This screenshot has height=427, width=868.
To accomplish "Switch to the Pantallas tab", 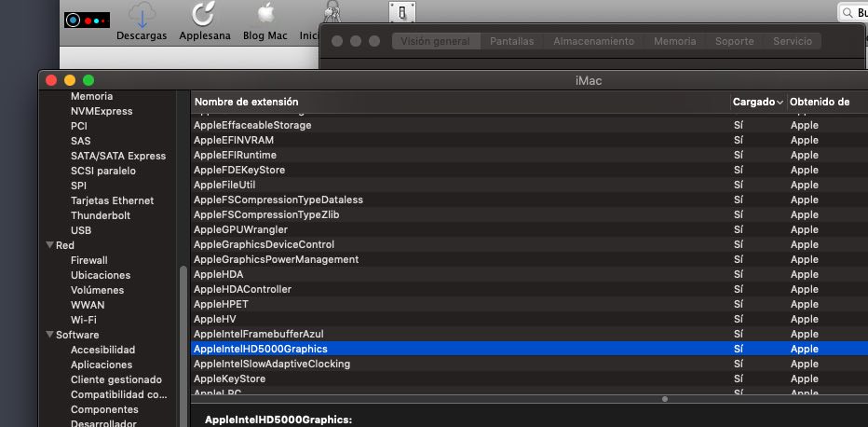I will point(512,42).
